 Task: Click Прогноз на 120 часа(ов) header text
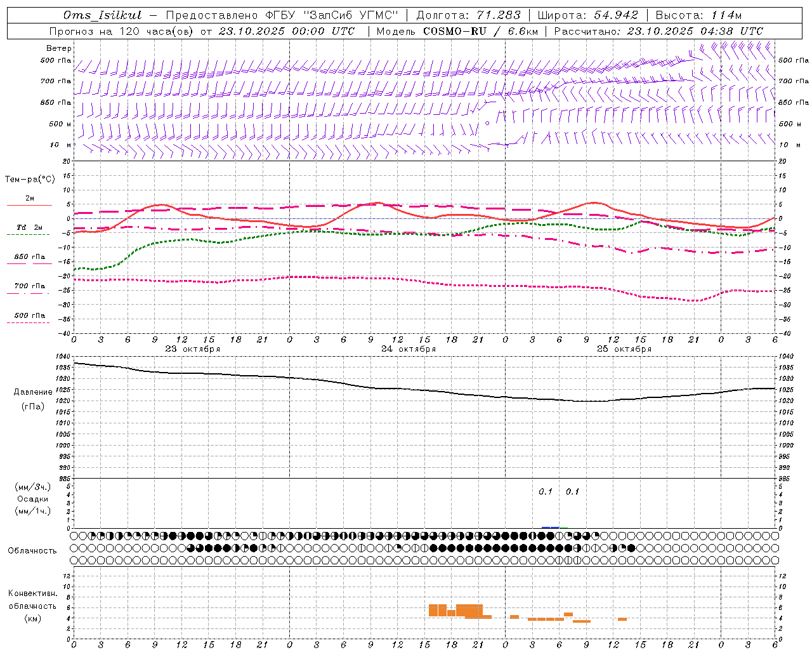pos(121,31)
